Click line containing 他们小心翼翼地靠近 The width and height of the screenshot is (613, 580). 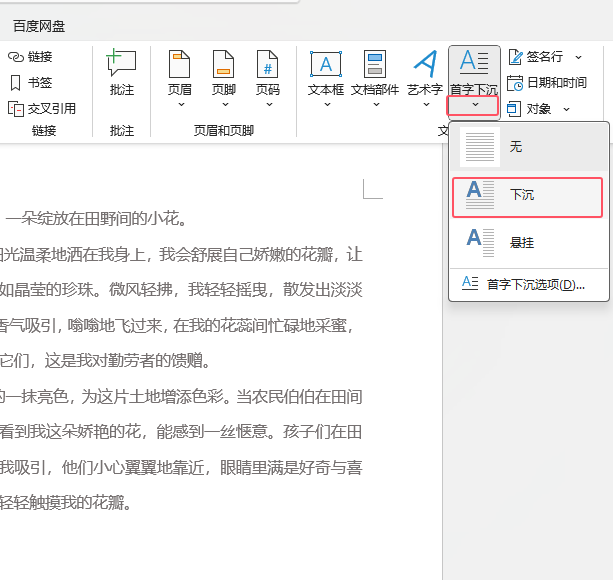tap(181, 467)
